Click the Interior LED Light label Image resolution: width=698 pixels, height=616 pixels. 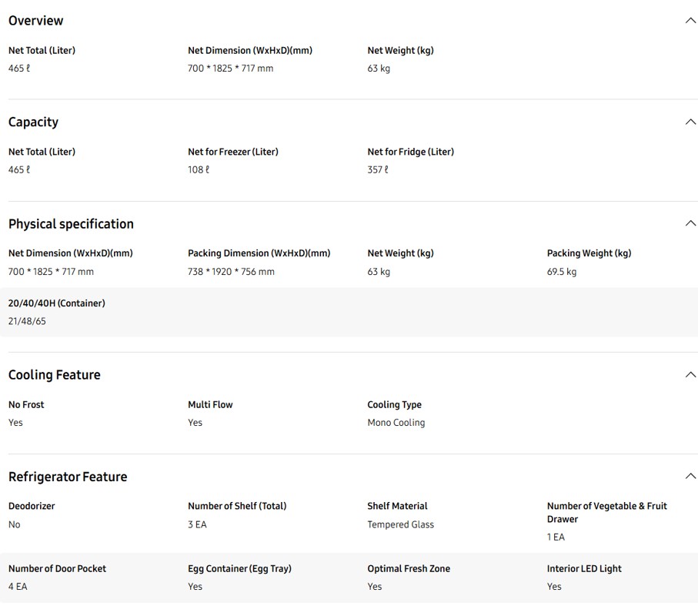pyautogui.click(x=584, y=569)
